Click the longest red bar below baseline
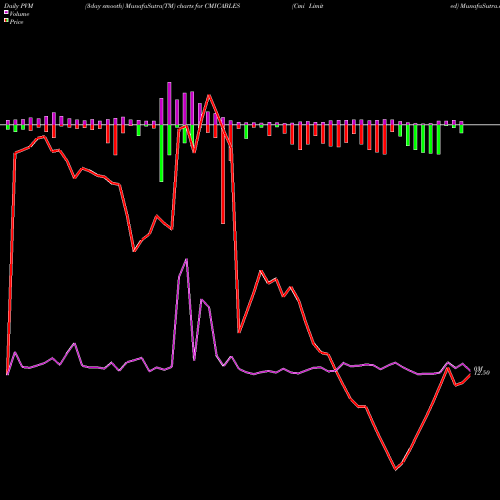500x500 pixels. (223, 174)
